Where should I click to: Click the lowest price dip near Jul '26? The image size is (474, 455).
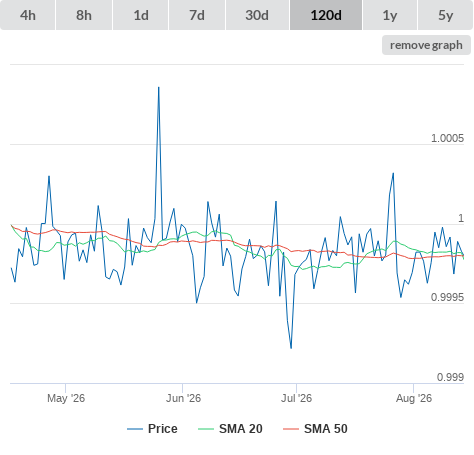291,348
